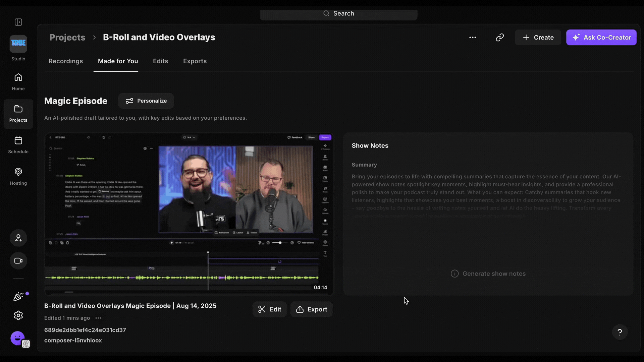Export the Magic Episode
This screenshot has width=644, height=362.
click(x=311, y=309)
